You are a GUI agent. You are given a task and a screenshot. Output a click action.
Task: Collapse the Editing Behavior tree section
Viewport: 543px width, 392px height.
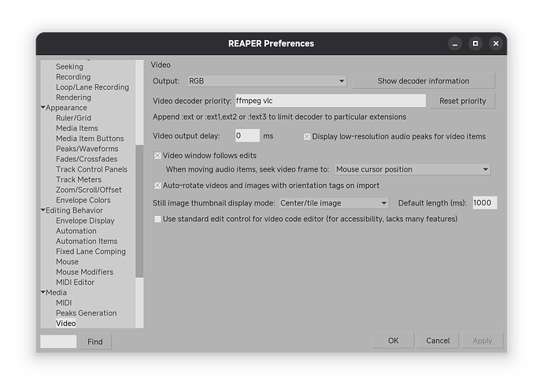(x=43, y=210)
